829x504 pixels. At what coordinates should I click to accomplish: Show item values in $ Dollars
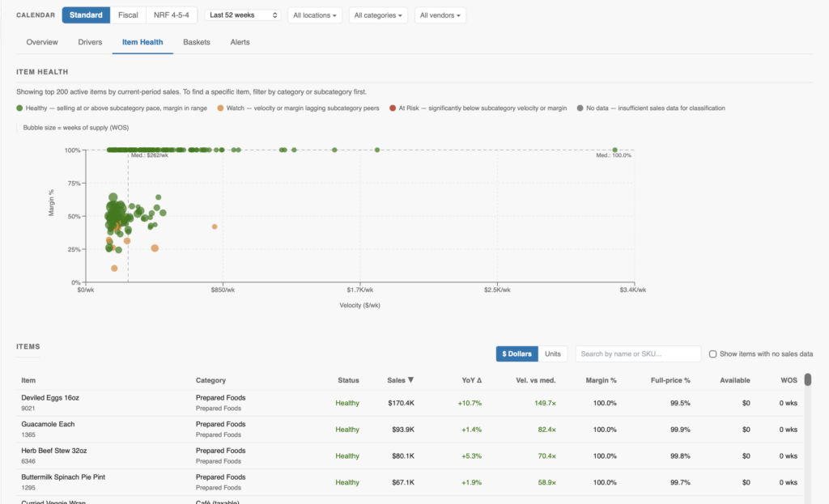517,354
